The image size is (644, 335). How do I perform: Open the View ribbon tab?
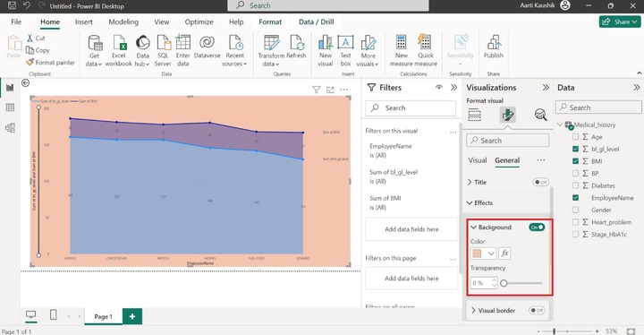(161, 21)
